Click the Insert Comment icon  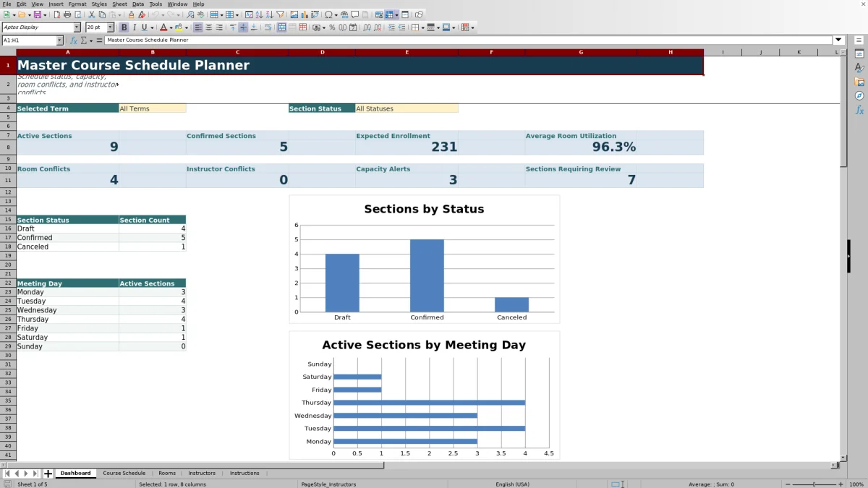coord(355,14)
